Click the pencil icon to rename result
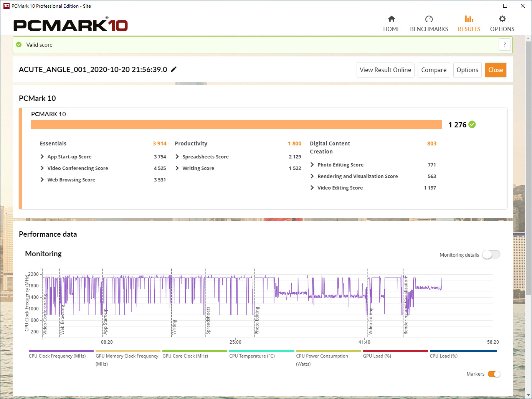 (174, 69)
